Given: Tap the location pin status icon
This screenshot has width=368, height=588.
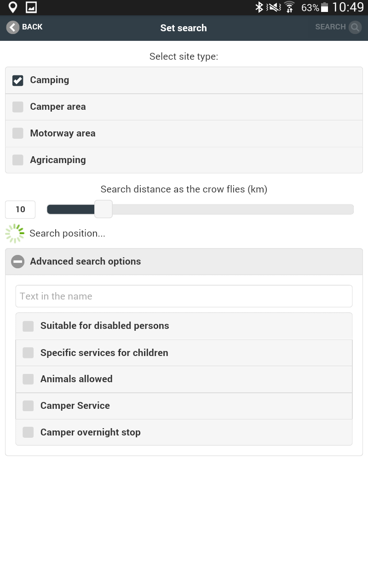Looking at the screenshot, I should point(13,7).
